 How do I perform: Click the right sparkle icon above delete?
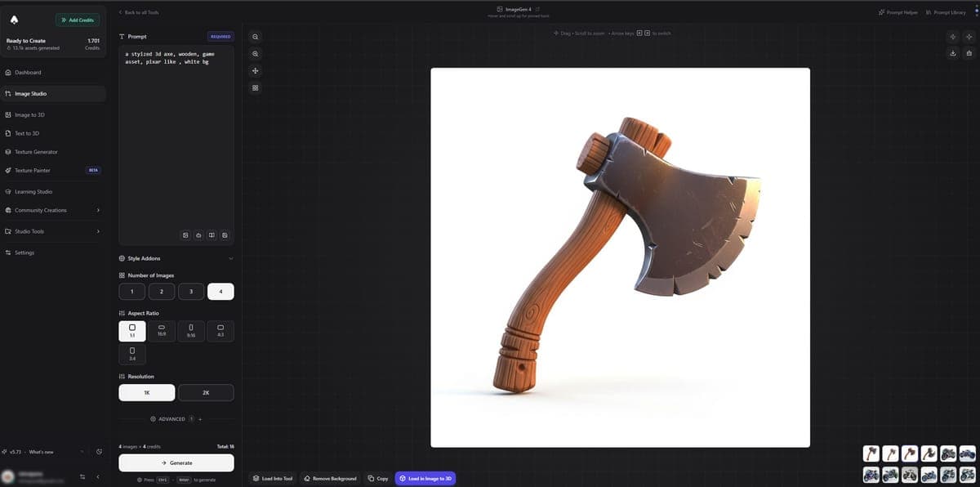pyautogui.click(x=969, y=37)
